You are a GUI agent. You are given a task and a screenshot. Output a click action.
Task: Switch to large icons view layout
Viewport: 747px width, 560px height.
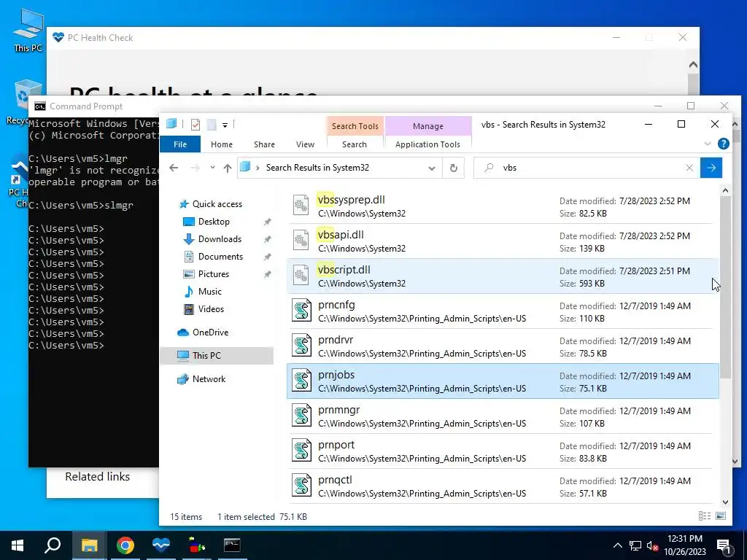tap(721, 516)
